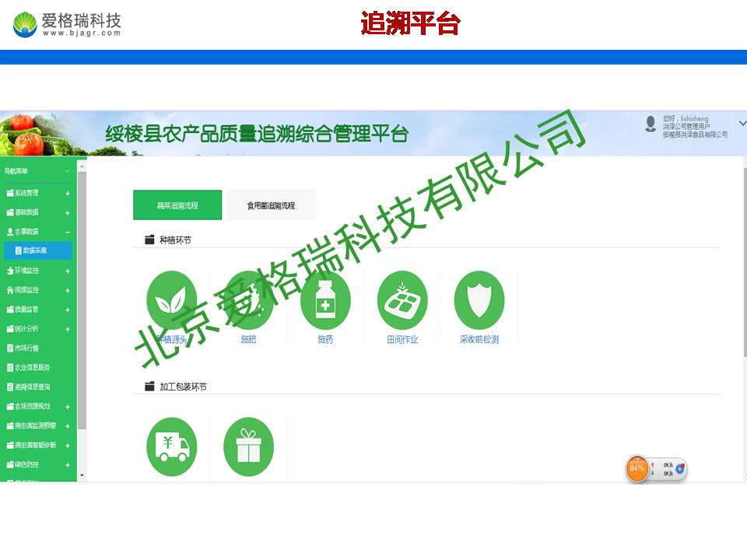Click the 加工包装环节 section heading
Viewport: 747px width, 560px height.
pyautogui.click(x=183, y=387)
